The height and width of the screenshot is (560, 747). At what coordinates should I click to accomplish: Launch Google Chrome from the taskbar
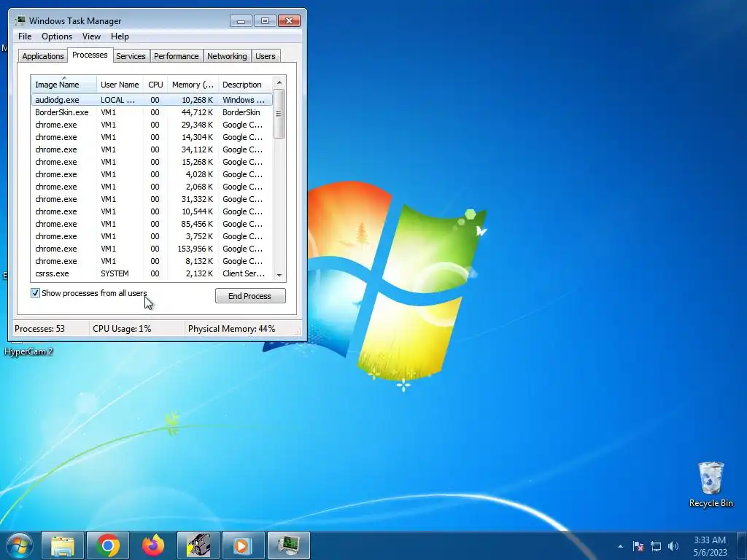pyautogui.click(x=108, y=545)
